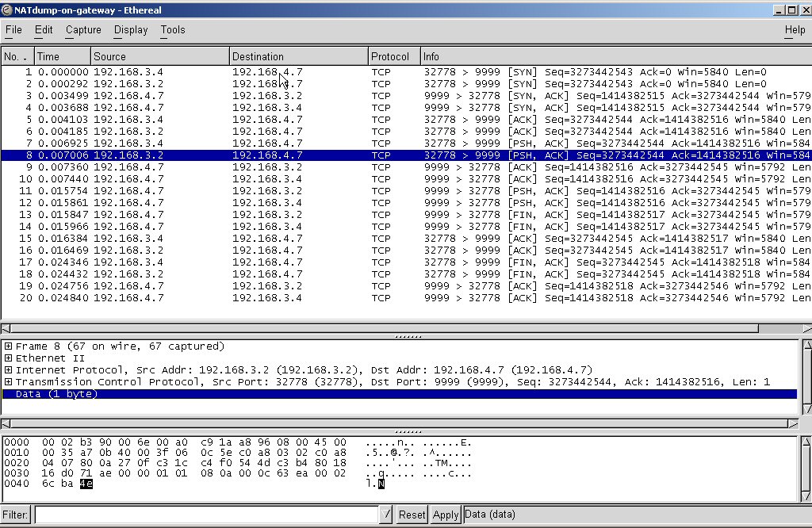
Task: Open the Help menu
Action: tap(795, 30)
